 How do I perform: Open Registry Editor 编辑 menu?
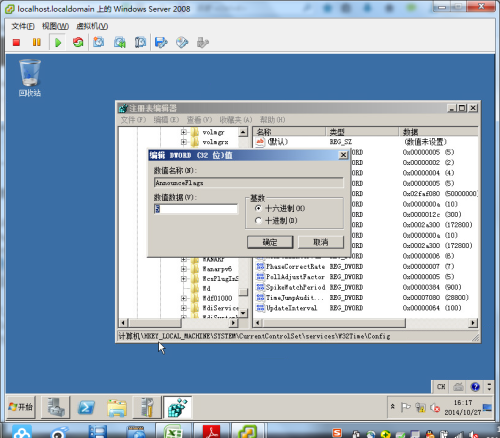point(166,120)
